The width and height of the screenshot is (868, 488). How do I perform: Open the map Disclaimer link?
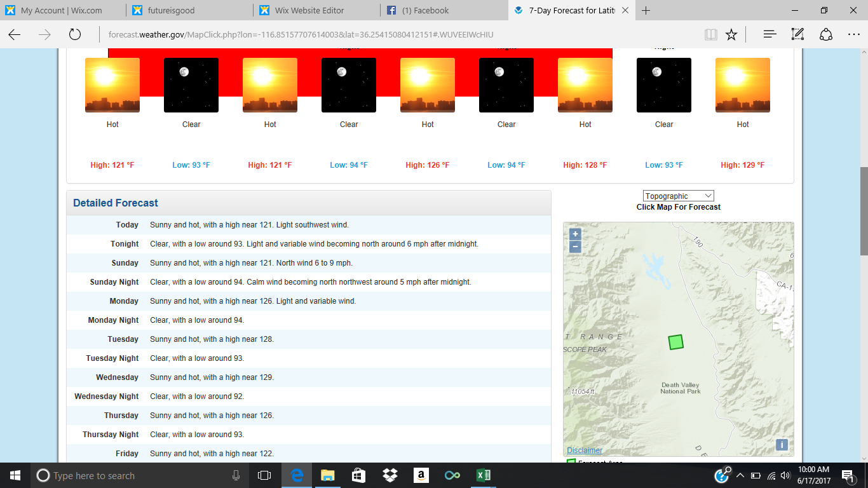(x=585, y=451)
